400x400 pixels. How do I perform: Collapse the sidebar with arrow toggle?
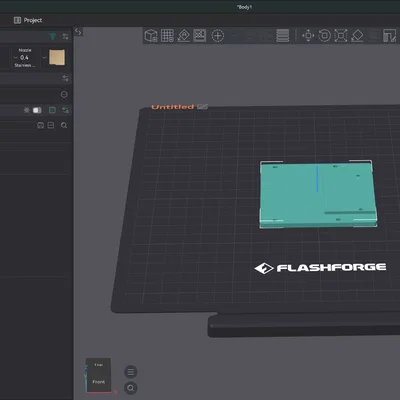click(x=78, y=32)
